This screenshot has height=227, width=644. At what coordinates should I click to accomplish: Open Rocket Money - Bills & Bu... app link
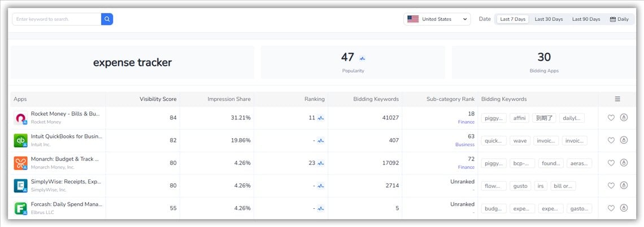click(66, 114)
